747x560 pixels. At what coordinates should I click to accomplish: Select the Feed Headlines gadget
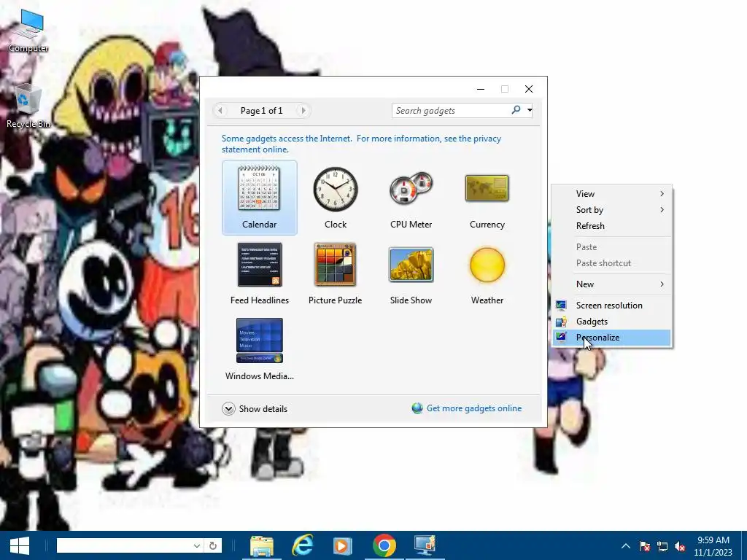pyautogui.click(x=259, y=273)
